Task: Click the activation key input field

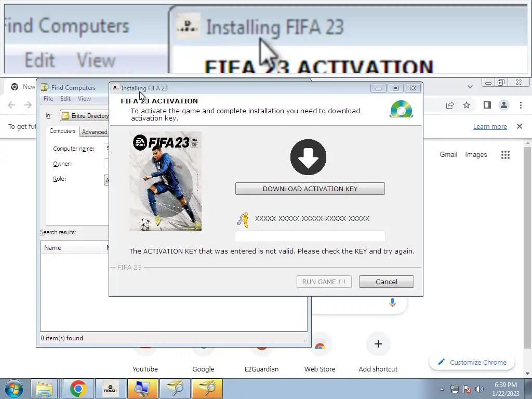Action: (310, 236)
